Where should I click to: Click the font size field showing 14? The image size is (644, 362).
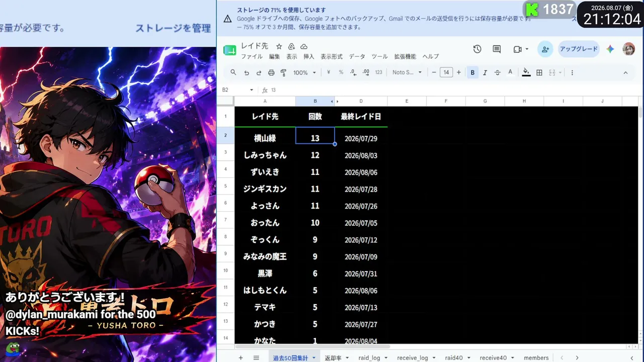click(x=446, y=72)
